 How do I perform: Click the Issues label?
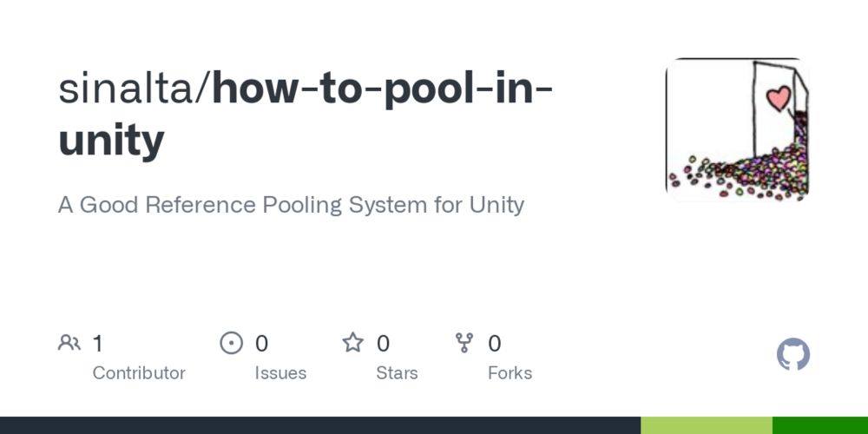[x=280, y=373]
